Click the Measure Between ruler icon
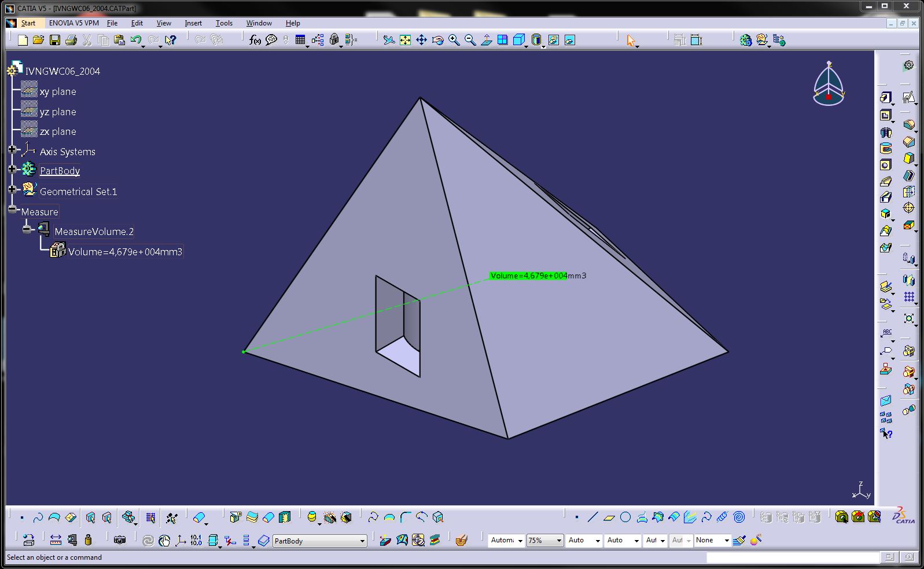The width and height of the screenshot is (924, 569). click(x=56, y=540)
